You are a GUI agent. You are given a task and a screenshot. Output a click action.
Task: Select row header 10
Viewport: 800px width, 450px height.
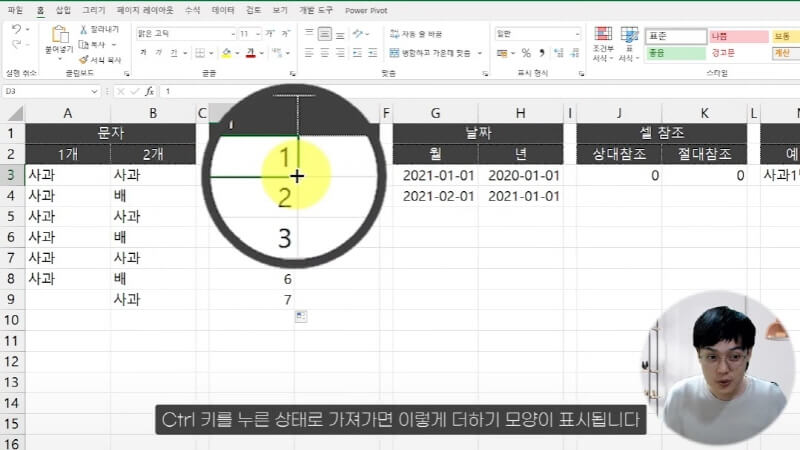tap(11, 320)
